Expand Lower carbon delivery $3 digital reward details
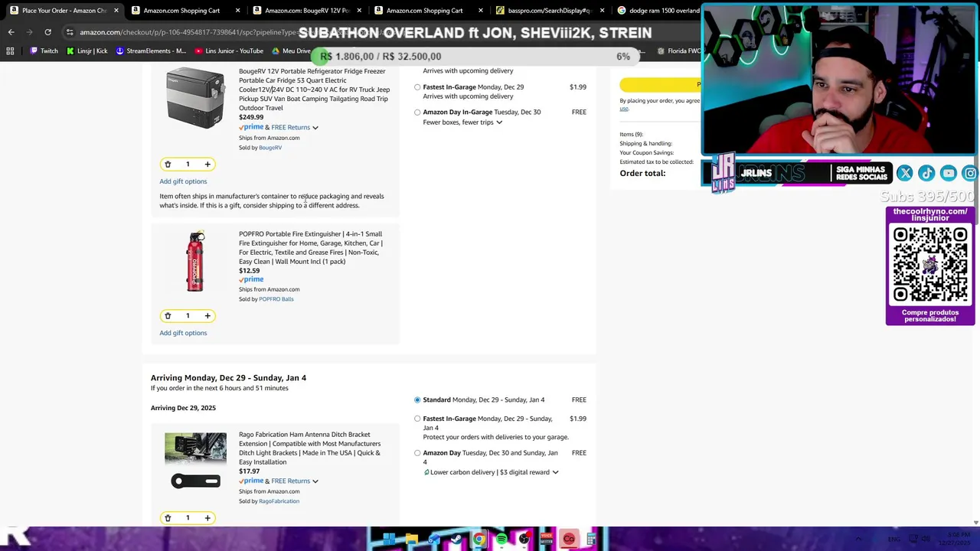Image resolution: width=980 pixels, height=551 pixels. coord(555,472)
